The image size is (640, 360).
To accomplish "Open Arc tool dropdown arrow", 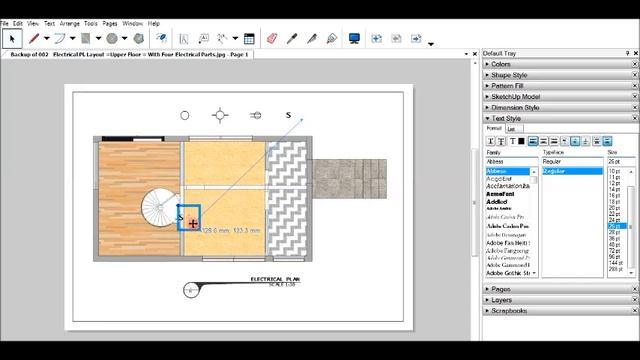I will (73, 39).
